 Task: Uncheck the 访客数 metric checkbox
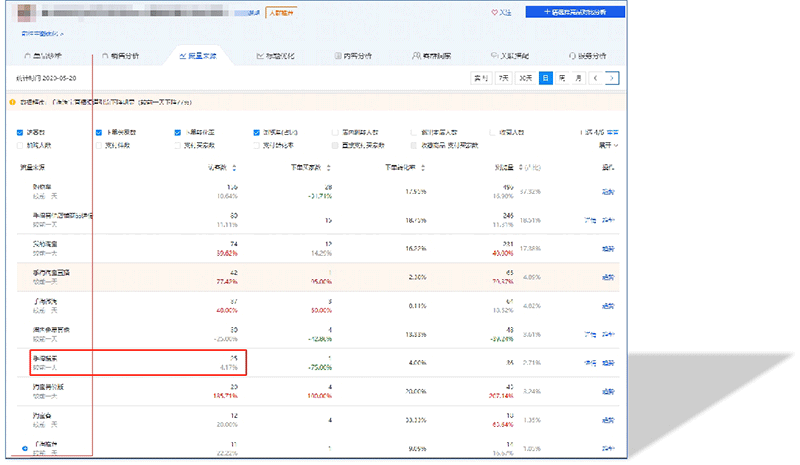(x=20, y=132)
